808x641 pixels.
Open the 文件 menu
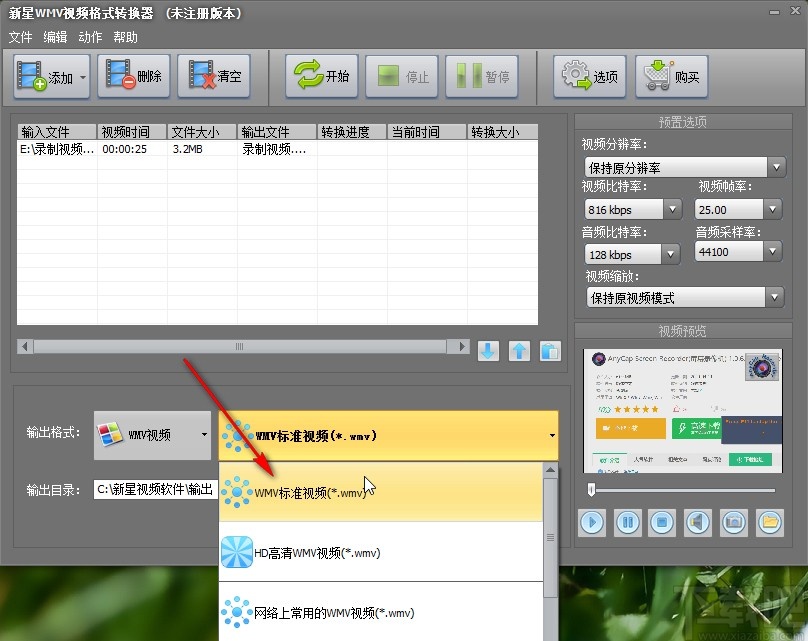(x=20, y=37)
